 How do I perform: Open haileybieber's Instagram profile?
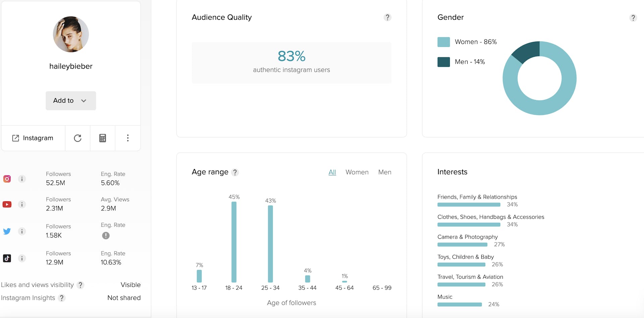click(33, 138)
